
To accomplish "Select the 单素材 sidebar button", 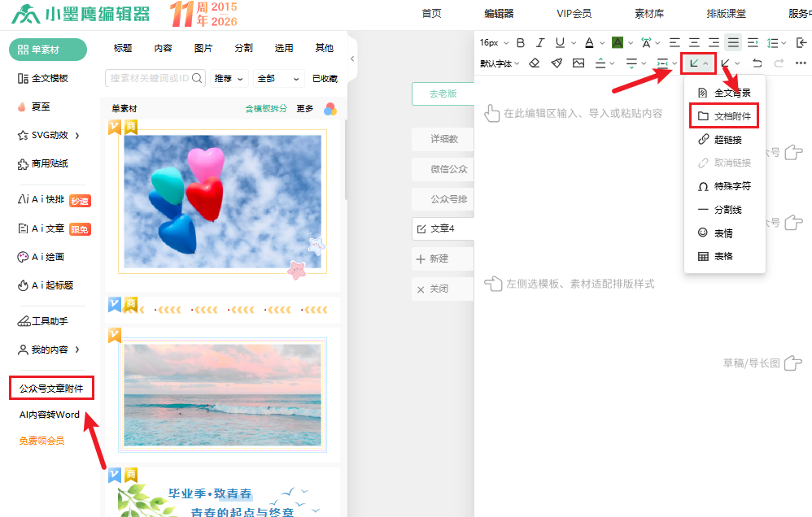I will pos(48,50).
